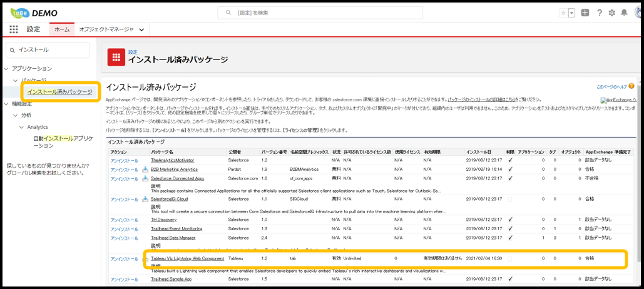644x289 pixels.
Task: Open the TheAnalyticsMotivator package link
Action: [173, 160]
